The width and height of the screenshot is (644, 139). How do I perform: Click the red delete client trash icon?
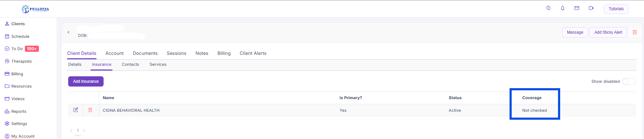click(635, 32)
